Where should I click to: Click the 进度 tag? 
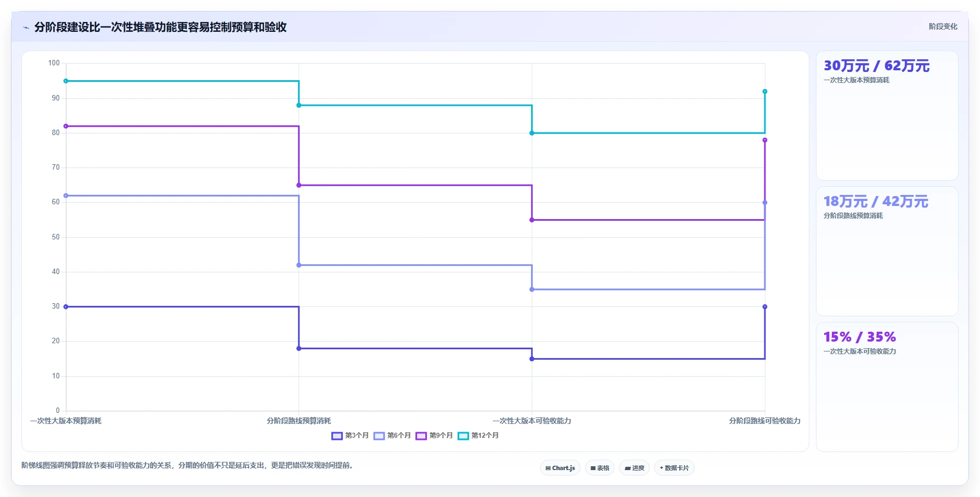(634, 468)
